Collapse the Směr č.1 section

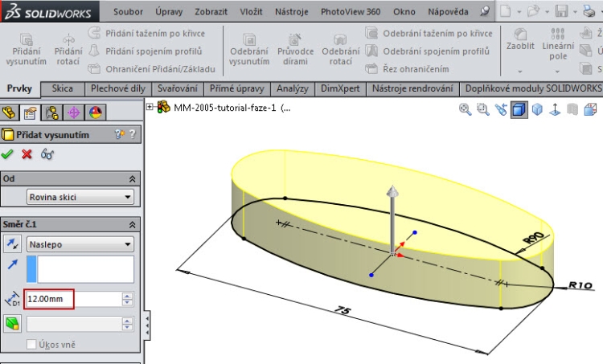click(x=133, y=225)
